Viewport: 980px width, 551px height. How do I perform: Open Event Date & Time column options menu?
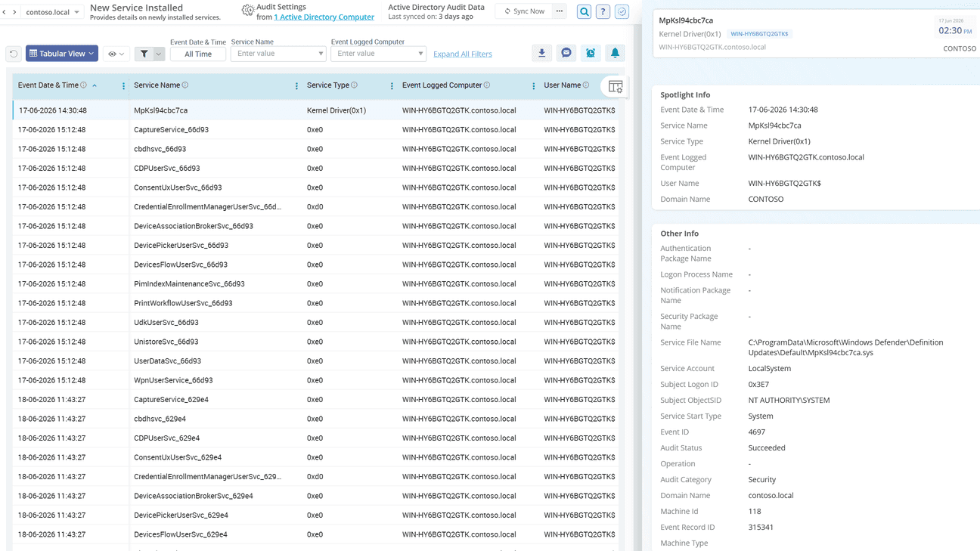click(124, 86)
